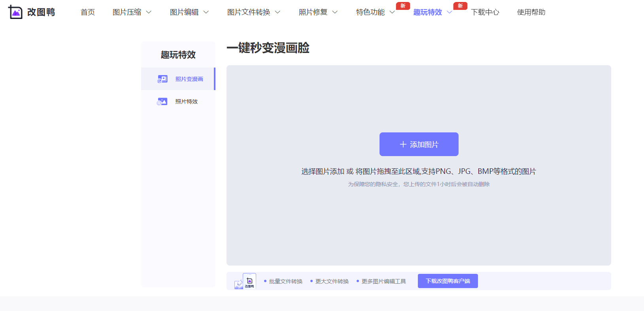
Task: Click the privacy notice about 1小时后 auto deletion
Action: pyautogui.click(x=419, y=184)
